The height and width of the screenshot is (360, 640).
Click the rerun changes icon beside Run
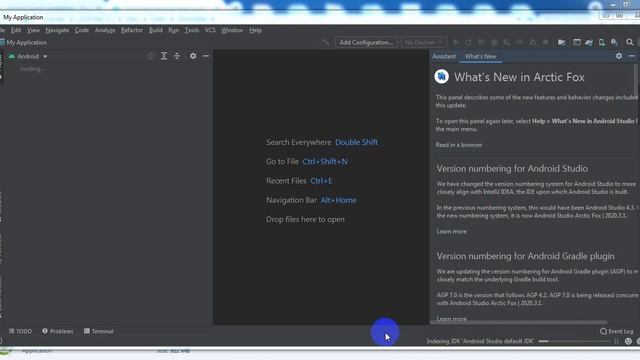click(x=468, y=42)
